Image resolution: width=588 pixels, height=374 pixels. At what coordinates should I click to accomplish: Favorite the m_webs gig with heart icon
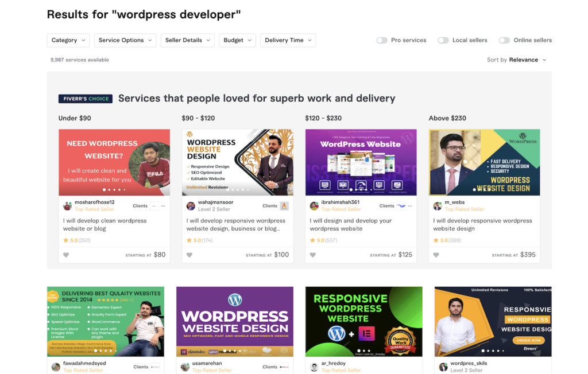(x=436, y=255)
